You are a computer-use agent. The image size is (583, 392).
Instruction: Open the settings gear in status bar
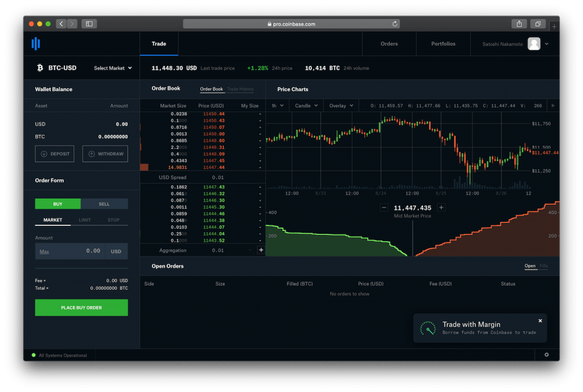[x=546, y=354]
